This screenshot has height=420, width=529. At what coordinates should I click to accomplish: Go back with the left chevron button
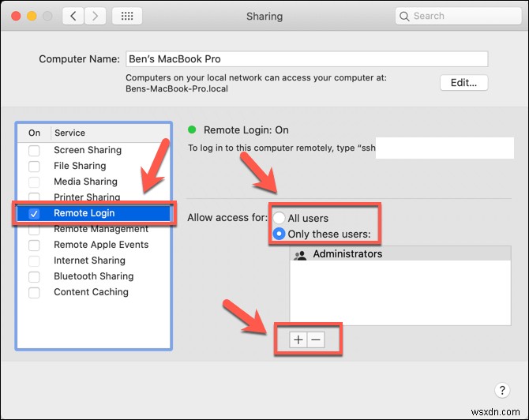point(73,16)
